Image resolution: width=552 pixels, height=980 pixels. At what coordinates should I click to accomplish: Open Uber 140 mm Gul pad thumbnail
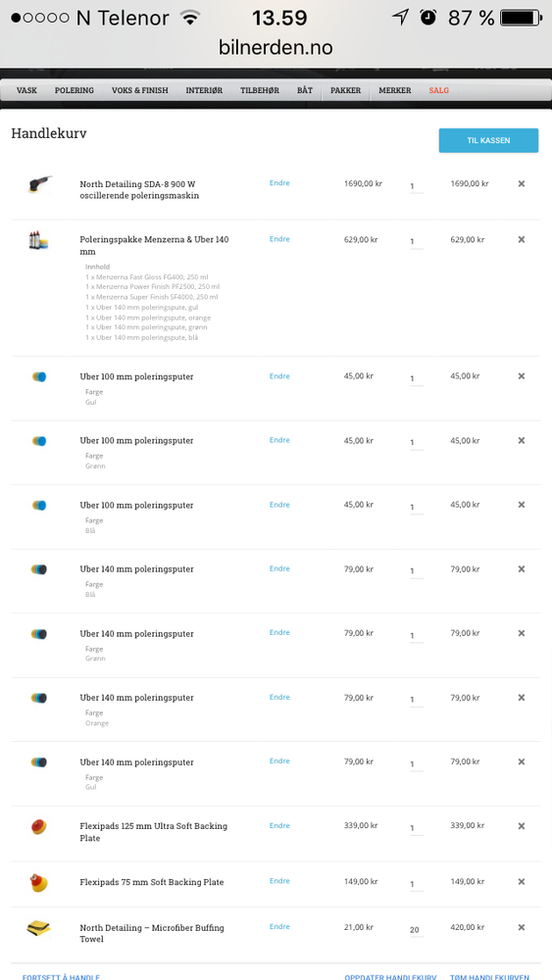[x=39, y=762]
